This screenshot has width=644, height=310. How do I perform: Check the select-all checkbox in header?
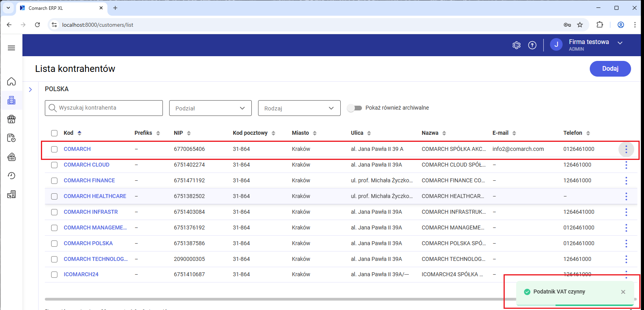point(54,133)
